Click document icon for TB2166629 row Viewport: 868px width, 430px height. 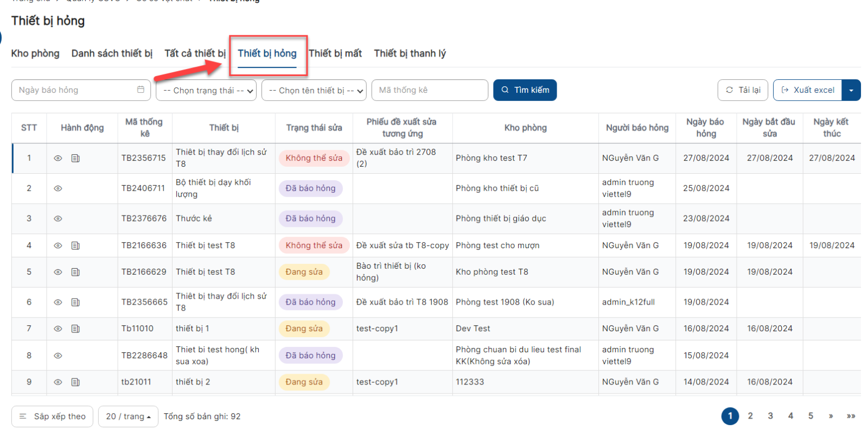(75, 272)
